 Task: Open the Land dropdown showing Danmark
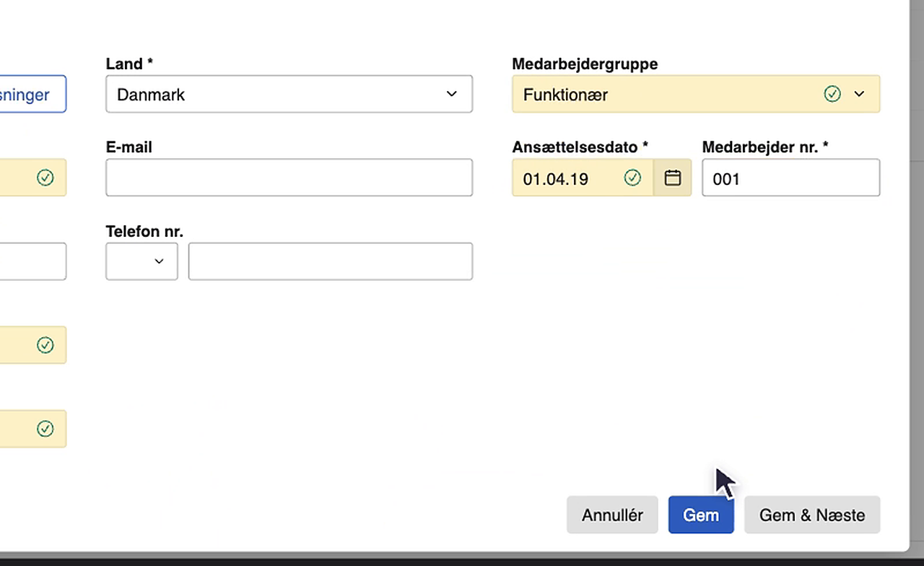pos(289,94)
